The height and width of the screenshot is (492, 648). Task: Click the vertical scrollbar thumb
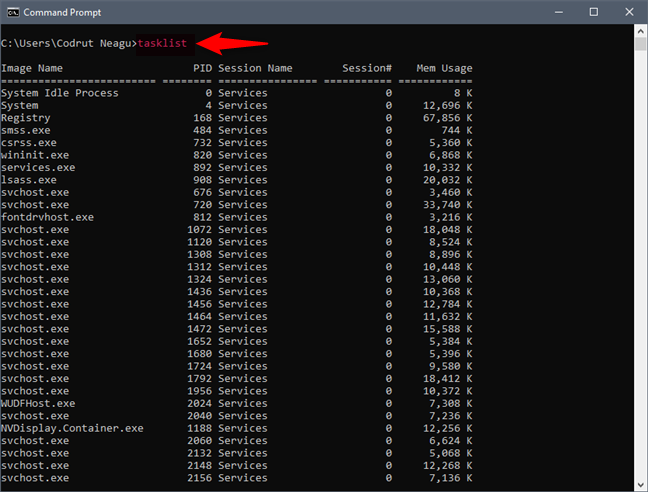coord(640,44)
